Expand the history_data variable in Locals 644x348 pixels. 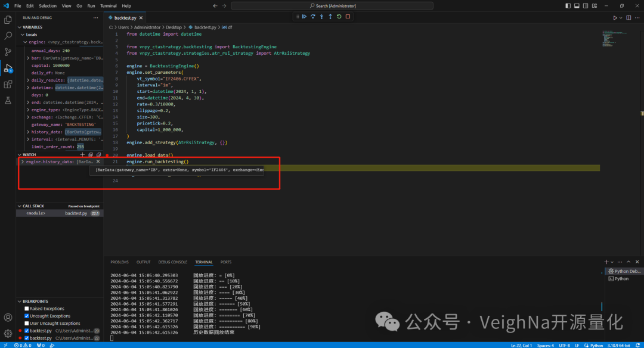pyautogui.click(x=28, y=132)
